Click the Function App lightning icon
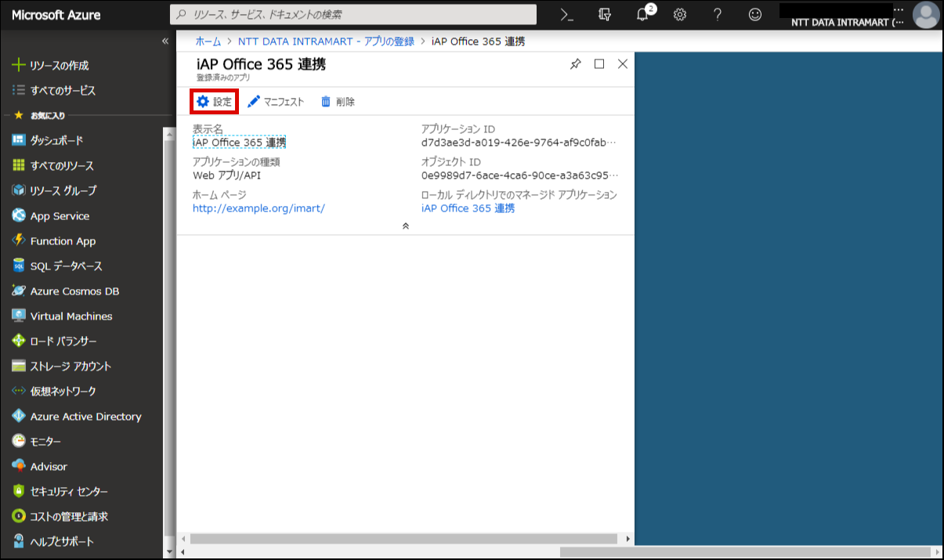 [19, 241]
